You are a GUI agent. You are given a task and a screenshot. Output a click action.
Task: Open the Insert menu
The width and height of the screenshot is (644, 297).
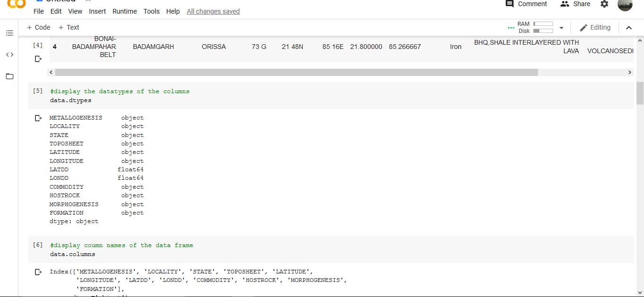click(x=97, y=11)
